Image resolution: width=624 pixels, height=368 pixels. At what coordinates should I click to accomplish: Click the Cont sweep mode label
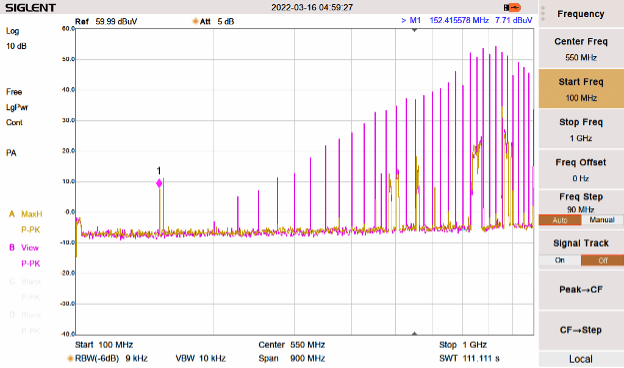tap(14, 123)
